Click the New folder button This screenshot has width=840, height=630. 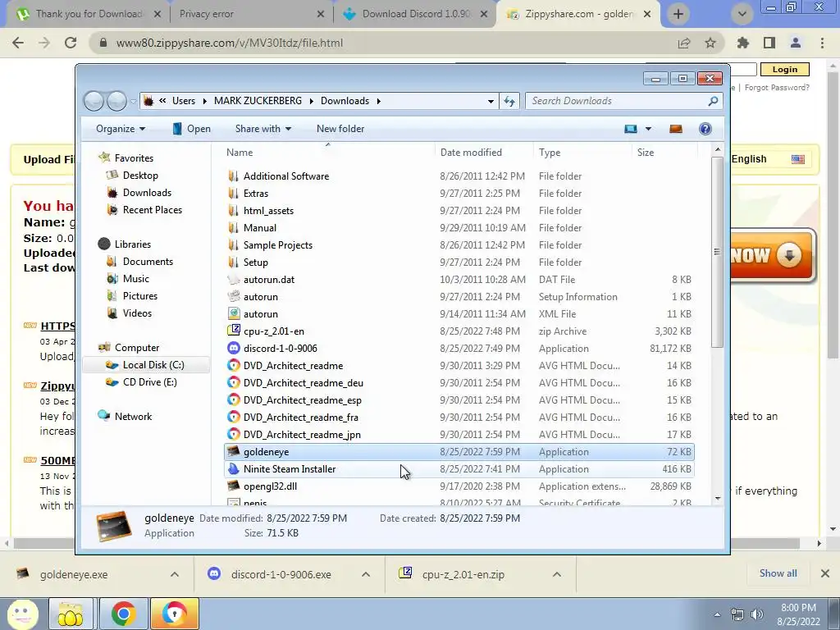tap(340, 129)
